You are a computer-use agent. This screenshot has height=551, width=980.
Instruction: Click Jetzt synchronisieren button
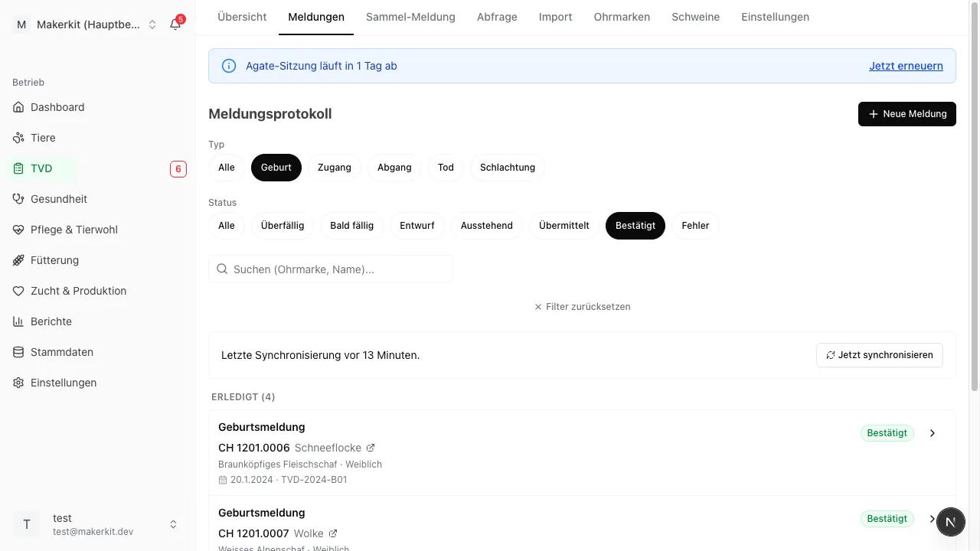click(880, 355)
